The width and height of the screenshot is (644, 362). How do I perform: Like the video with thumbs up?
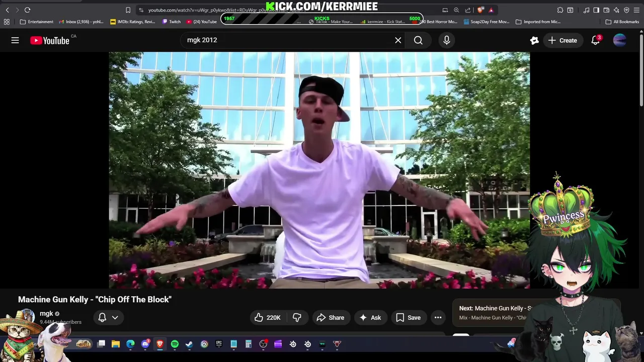click(267, 317)
